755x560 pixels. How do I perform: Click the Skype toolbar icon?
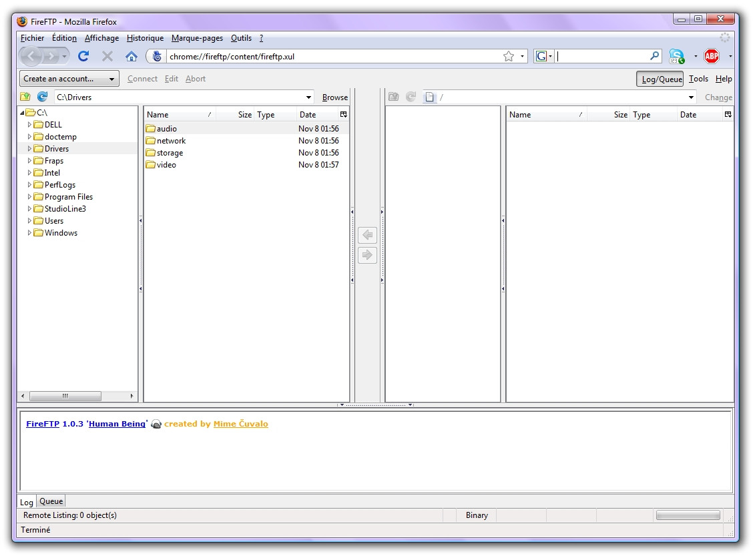[x=676, y=56]
